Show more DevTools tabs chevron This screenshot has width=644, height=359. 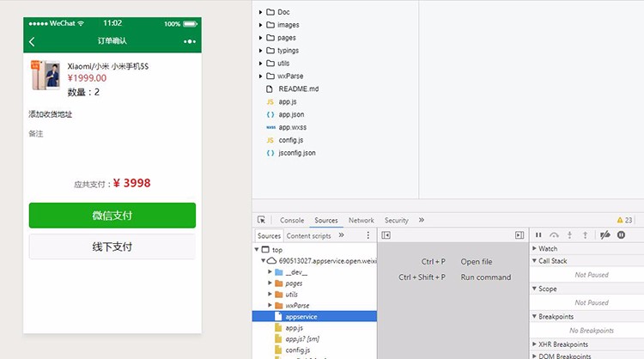pyautogui.click(x=422, y=220)
